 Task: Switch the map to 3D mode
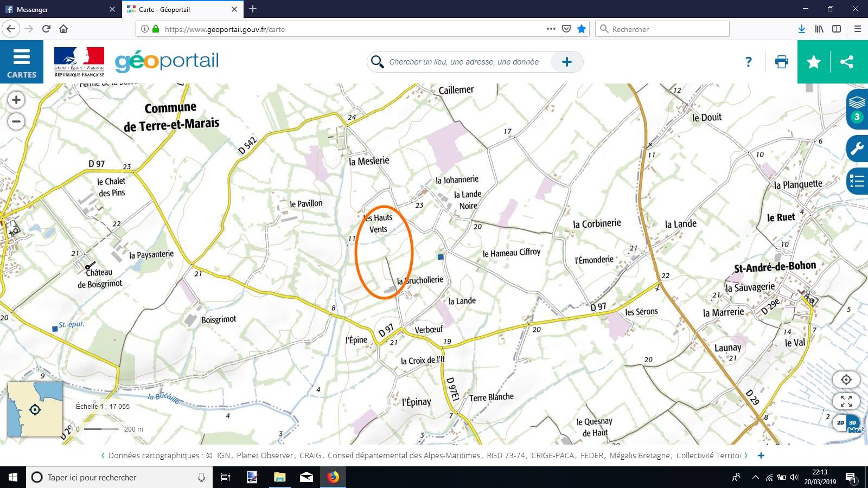(x=853, y=423)
